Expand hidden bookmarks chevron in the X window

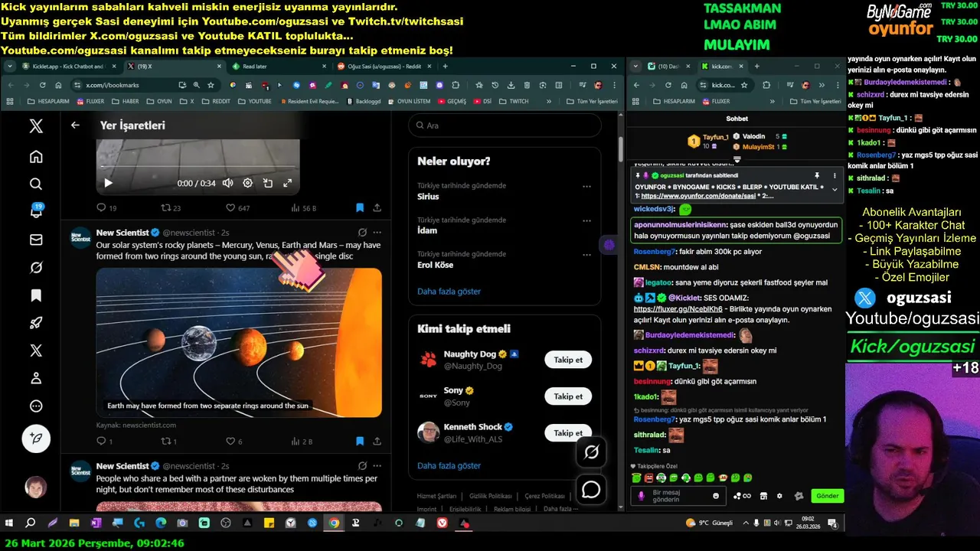548,101
